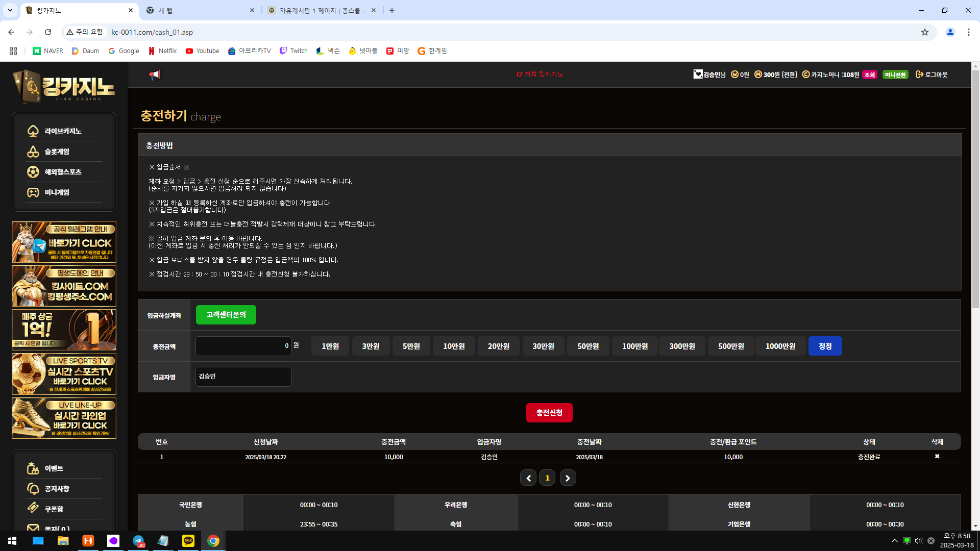Open Overseas Sports via soccer ball icon
The image size is (980, 551).
(x=33, y=172)
